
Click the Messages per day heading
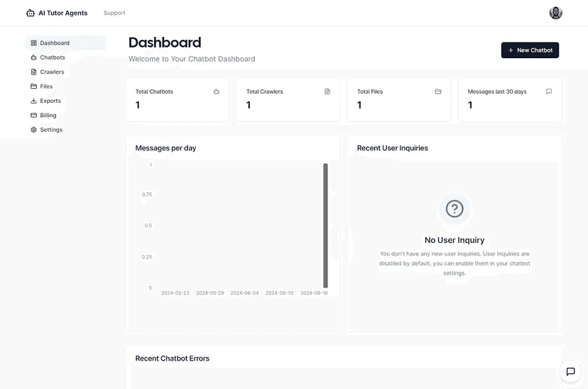click(x=165, y=148)
